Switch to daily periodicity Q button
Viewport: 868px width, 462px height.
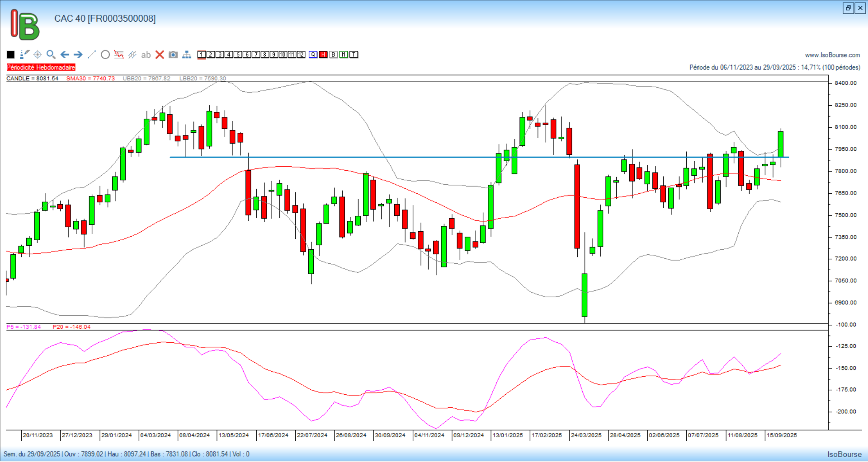313,55
